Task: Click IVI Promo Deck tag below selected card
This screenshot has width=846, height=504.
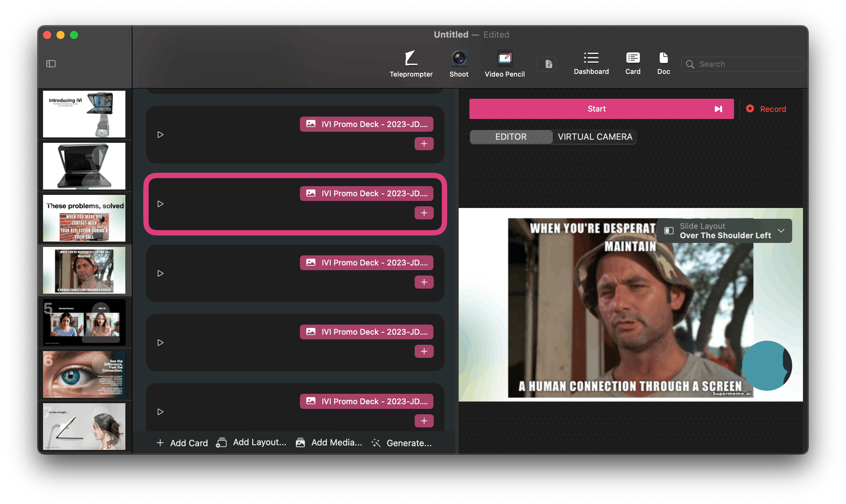Action: [x=367, y=263]
